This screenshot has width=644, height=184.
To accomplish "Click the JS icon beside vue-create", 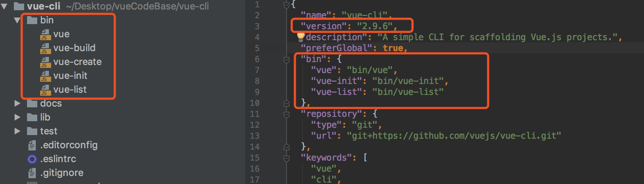I will click(x=45, y=62).
